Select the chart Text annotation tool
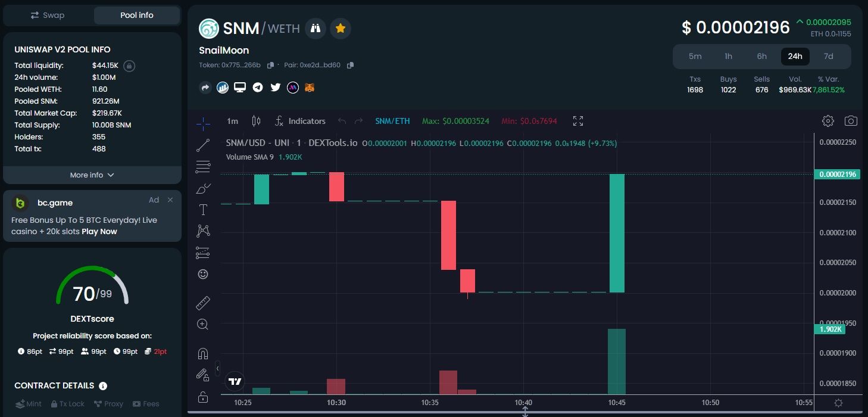The image size is (868, 417). click(203, 210)
